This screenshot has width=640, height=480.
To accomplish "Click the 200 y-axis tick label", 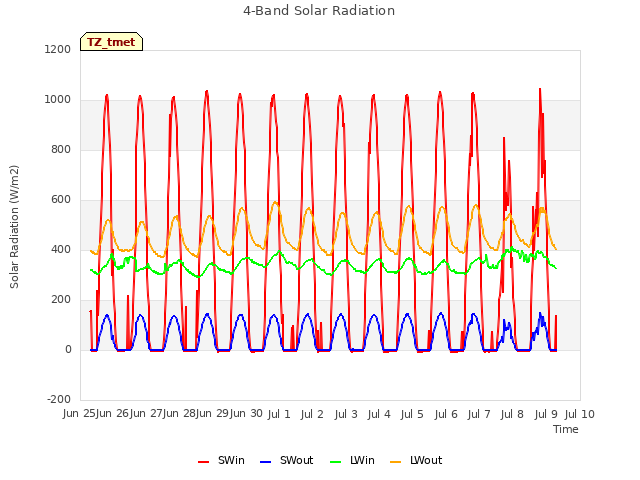I will point(61,300).
